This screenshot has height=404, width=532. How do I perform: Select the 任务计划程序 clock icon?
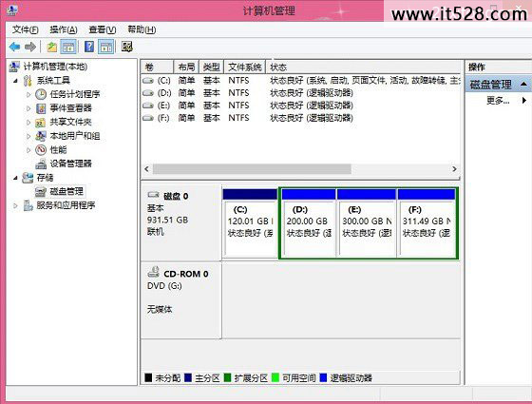[41, 94]
